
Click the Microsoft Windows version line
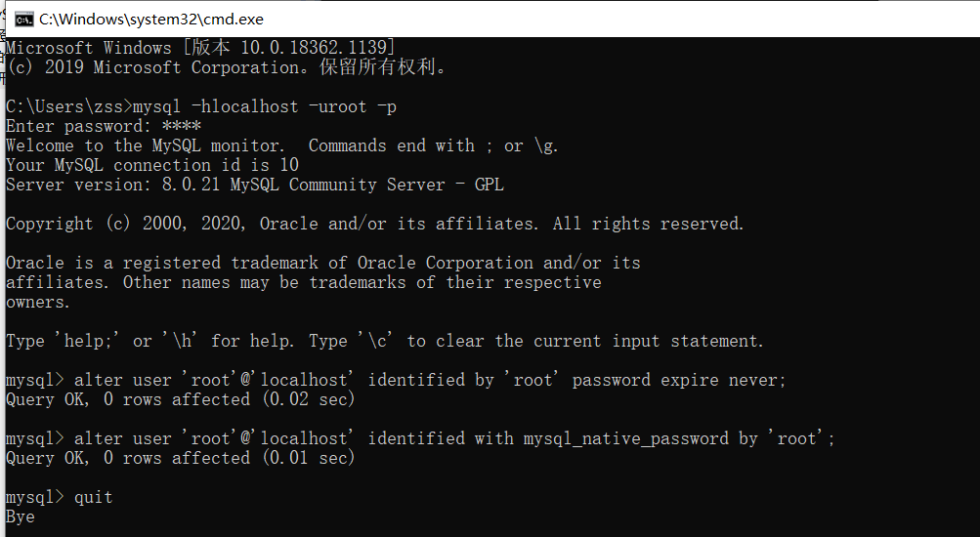coord(200,48)
